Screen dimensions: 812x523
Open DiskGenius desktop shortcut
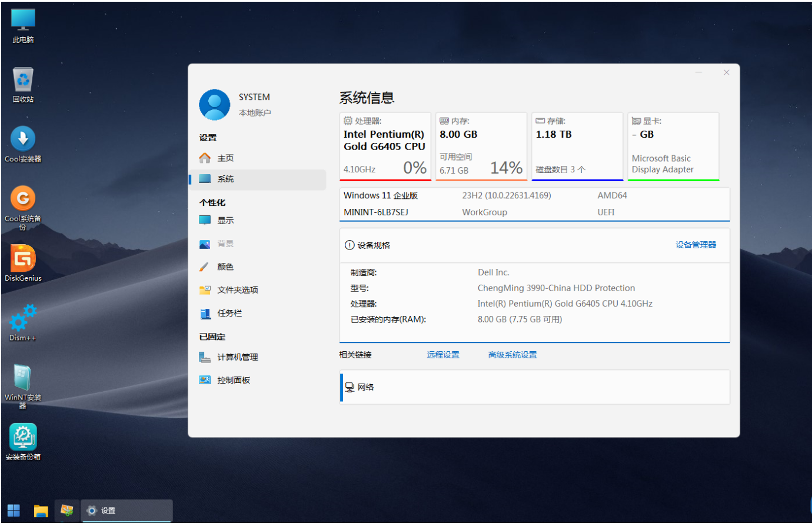point(23,264)
